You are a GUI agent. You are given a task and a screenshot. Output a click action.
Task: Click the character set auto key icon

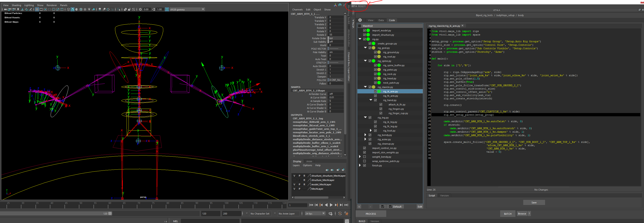[340, 213]
